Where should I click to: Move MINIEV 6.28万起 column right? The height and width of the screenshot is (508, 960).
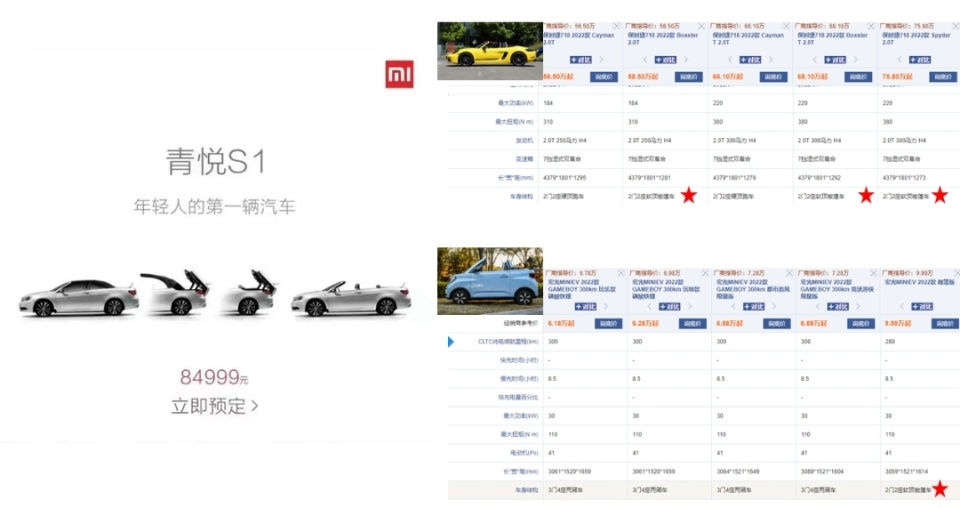coord(690,306)
